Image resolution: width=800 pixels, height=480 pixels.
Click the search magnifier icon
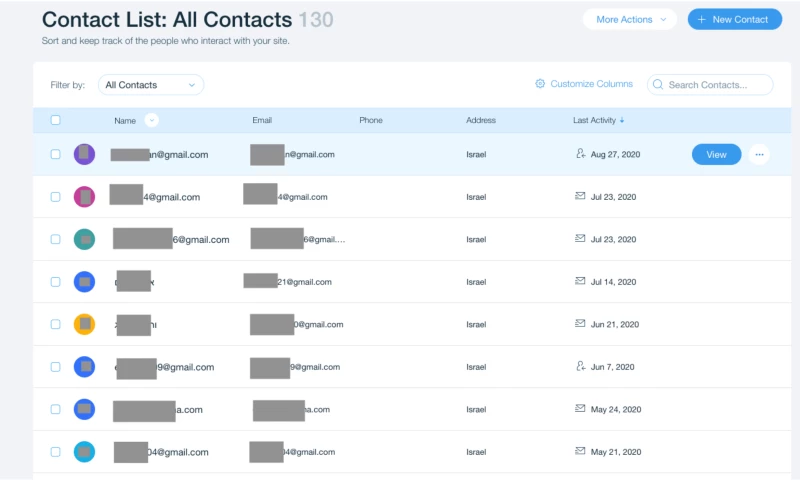pos(658,85)
